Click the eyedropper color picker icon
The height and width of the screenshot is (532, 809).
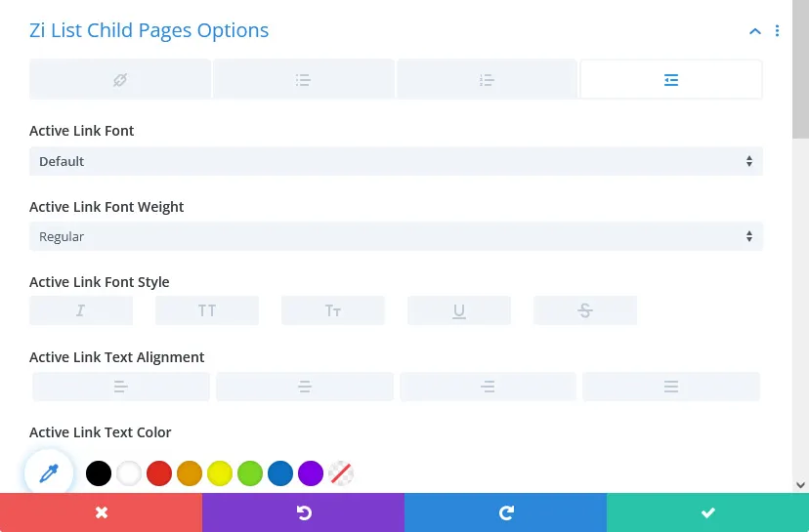[x=49, y=473]
